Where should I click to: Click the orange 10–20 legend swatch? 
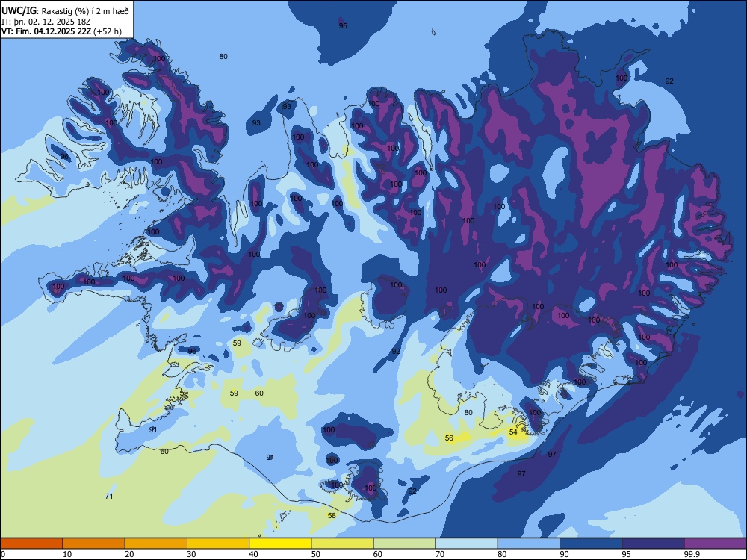[94, 544]
